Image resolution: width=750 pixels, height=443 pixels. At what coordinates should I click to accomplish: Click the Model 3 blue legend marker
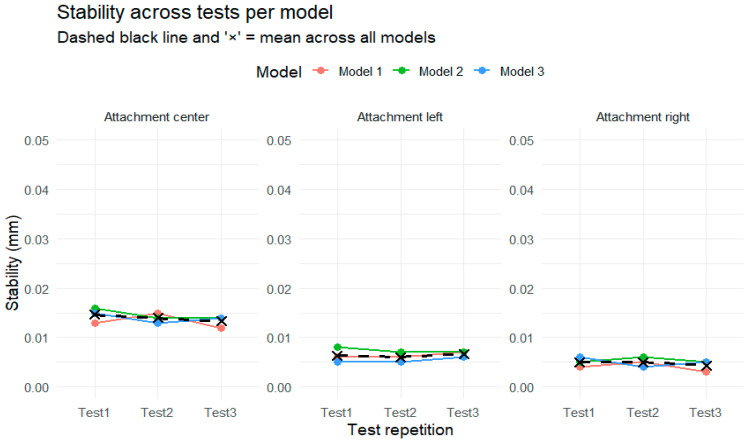482,71
